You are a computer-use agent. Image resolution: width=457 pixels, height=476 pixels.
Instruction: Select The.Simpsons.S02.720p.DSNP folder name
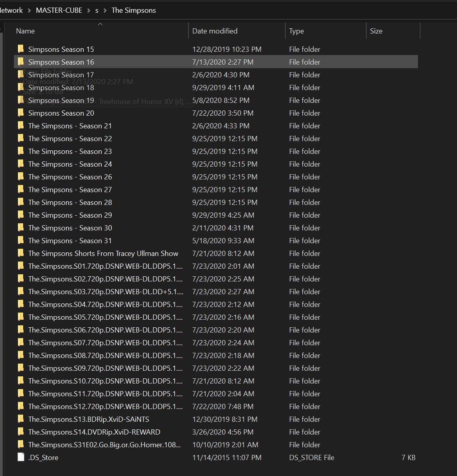[x=105, y=279]
